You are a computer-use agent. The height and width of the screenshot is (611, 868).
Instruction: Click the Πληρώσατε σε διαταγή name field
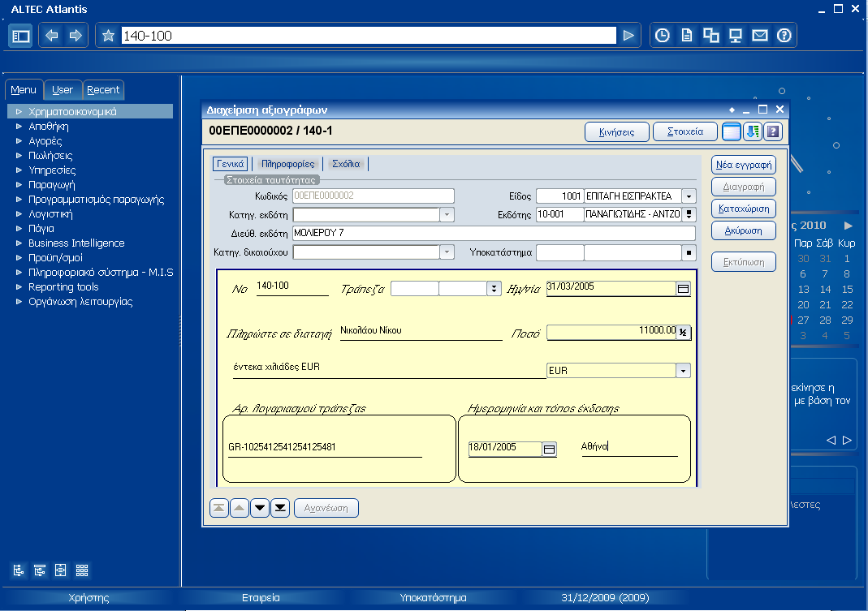click(x=421, y=331)
